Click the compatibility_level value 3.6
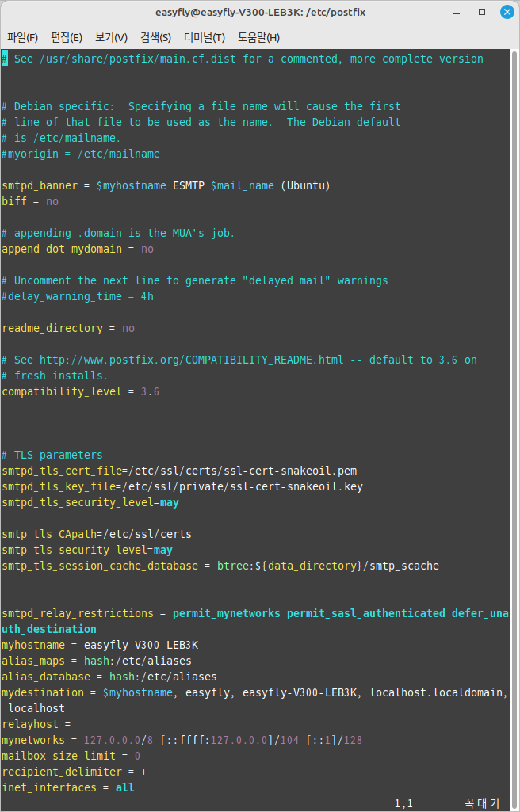This screenshot has height=812, width=520. pos(150,391)
